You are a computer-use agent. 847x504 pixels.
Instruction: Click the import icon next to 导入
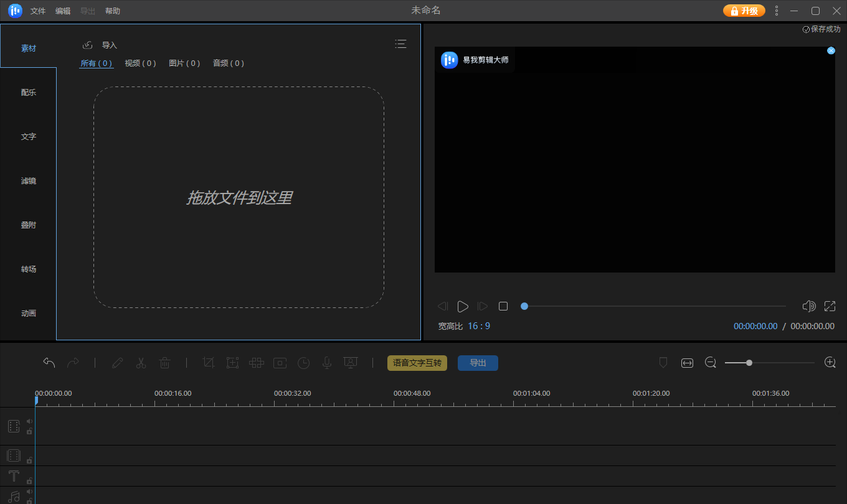click(88, 45)
